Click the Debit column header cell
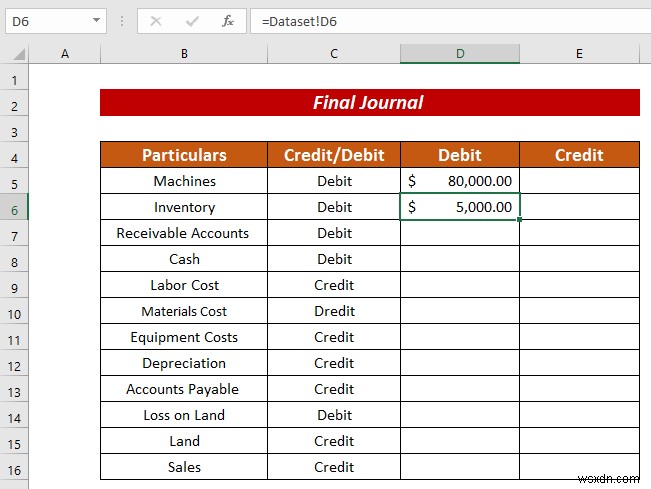Image resolution: width=651 pixels, height=489 pixels. click(x=460, y=155)
